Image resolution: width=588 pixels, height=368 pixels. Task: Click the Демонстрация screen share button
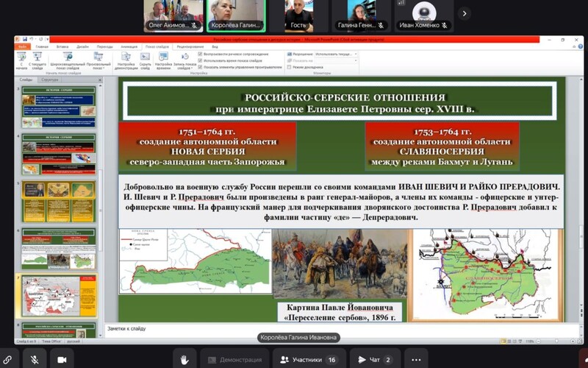click(234, 360)
